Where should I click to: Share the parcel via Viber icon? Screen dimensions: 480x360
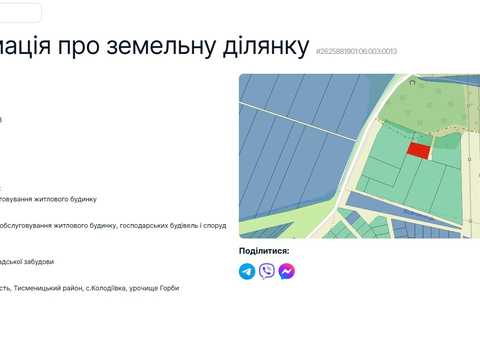267,271
